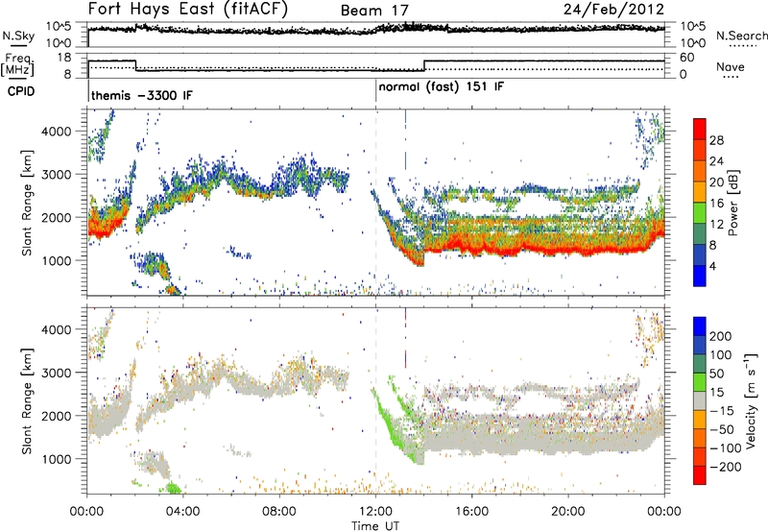768x532 pixels.
Task: Click the "04:00" time tick label
Action: [x=183, y=512]
